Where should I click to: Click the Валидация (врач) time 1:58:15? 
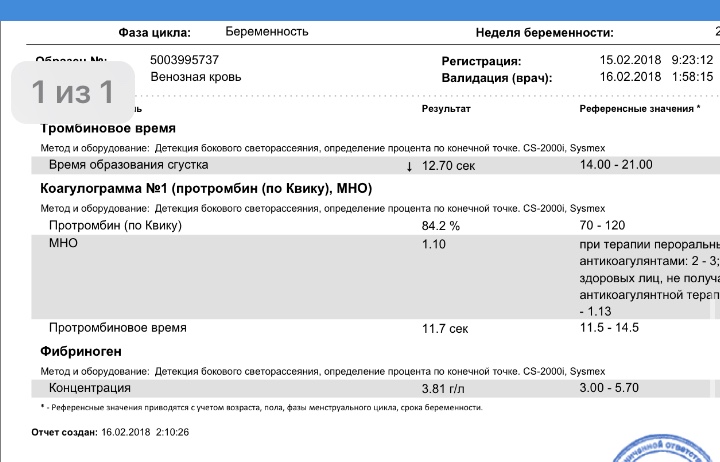click(x=692, y=77)
